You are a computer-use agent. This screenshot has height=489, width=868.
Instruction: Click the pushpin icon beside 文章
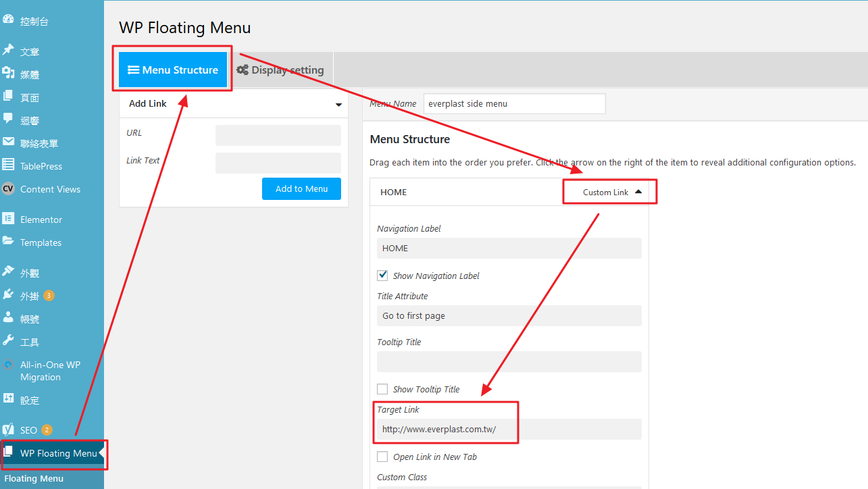tap(8, 50)
